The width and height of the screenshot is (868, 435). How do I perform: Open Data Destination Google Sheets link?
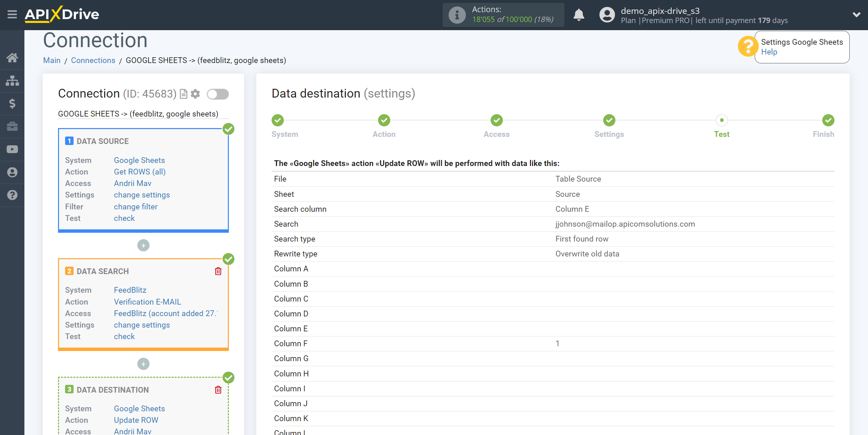tap(139, 409)
